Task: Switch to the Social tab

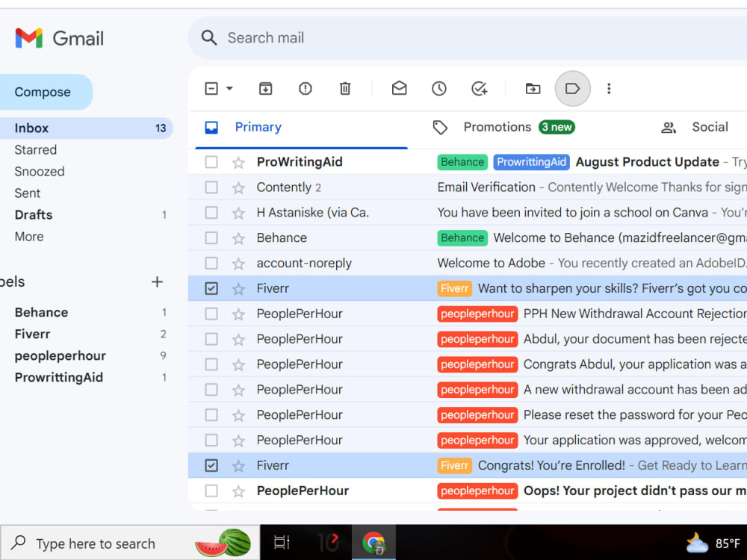Action: [x=695, y=127]
